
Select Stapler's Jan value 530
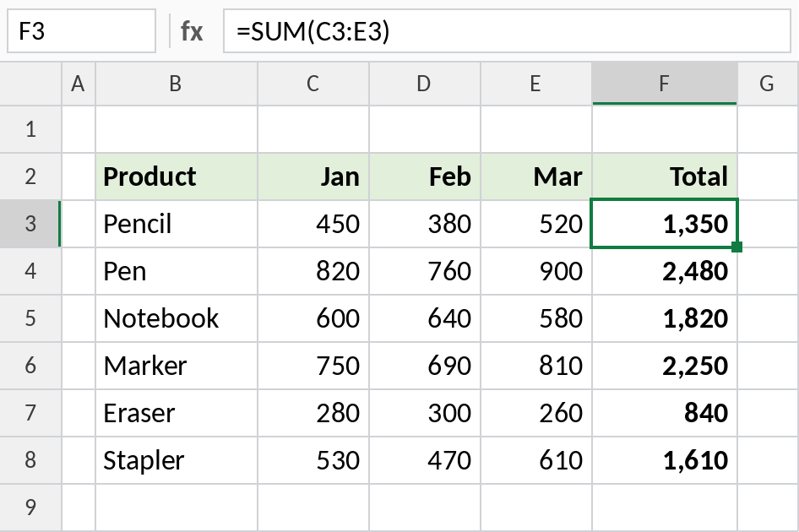[x=313, y=460]
